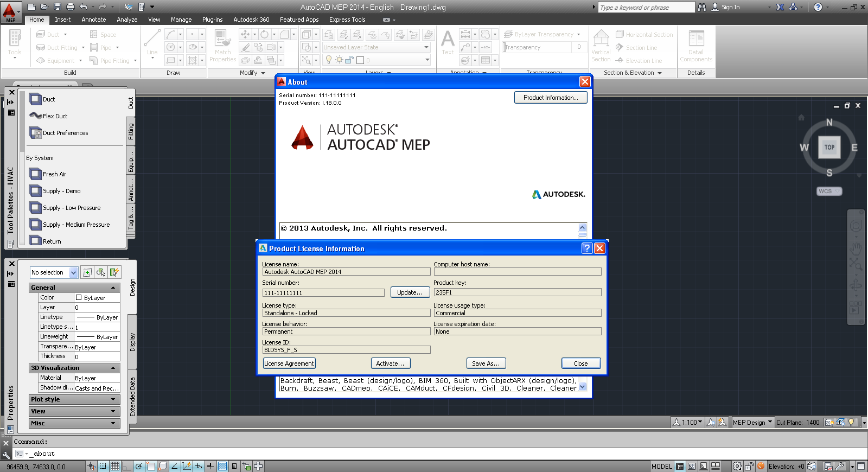Image resolution: width=868 pixels, height=472 pixels.
Task: Click the ByLayer color swatch in Properties
Action: [79, 297]
